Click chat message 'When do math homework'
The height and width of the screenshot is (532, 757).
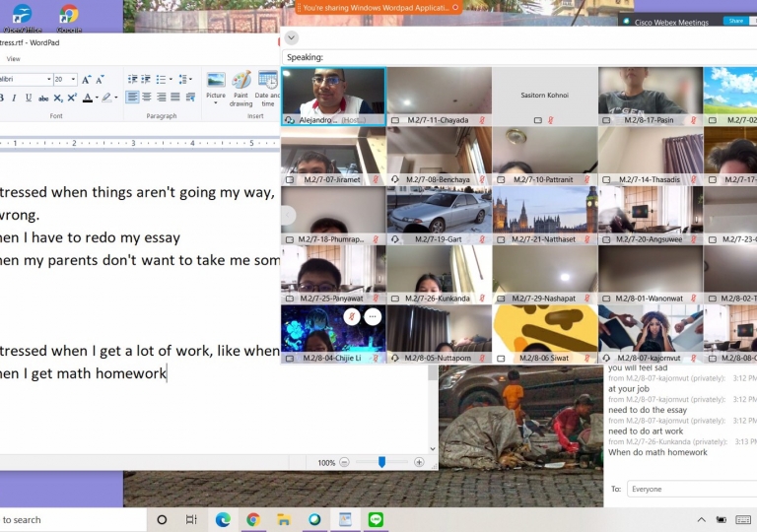[657, 452]
